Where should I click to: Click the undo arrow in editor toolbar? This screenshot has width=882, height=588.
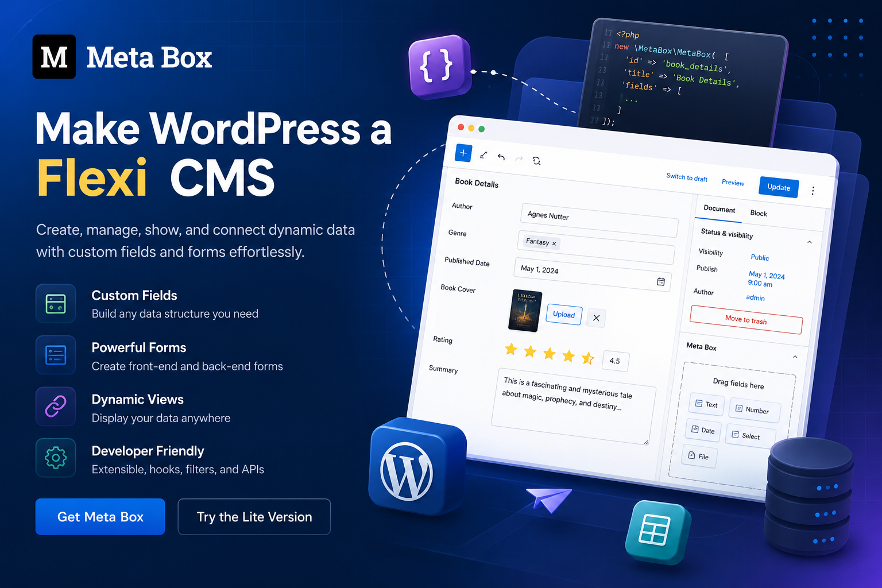tap(501, 157)
